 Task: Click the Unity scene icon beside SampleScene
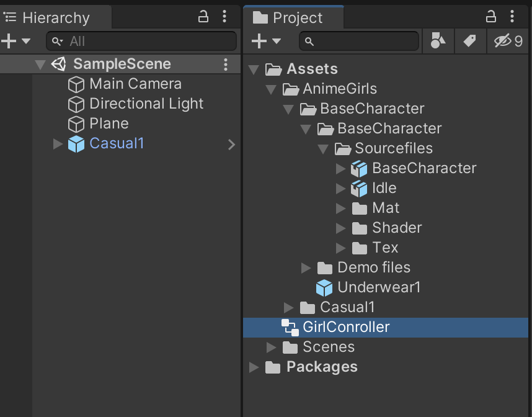[59, 64]
